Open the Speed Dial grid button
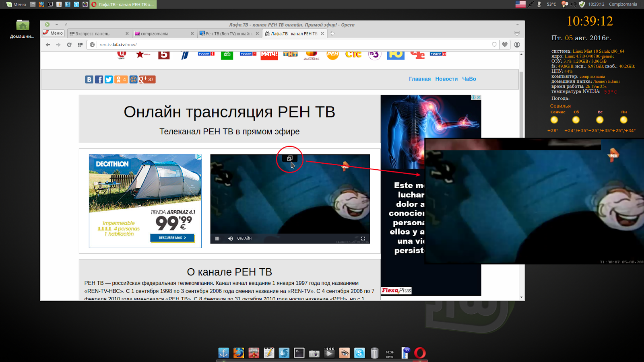The width and height of the screenshot is (644, 362). pyautogui.click(x=80, y=45)
